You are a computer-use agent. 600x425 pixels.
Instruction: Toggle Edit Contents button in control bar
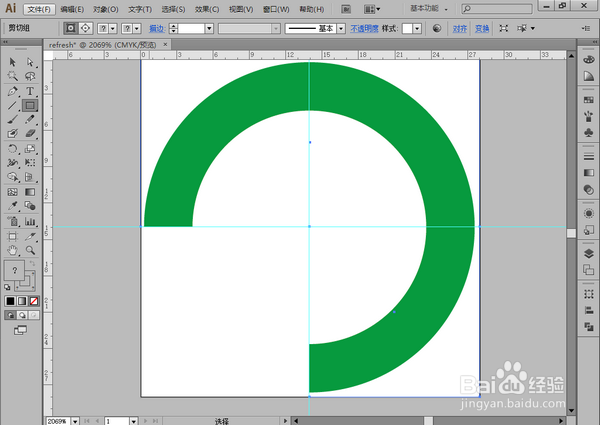(x=85, y=28)
